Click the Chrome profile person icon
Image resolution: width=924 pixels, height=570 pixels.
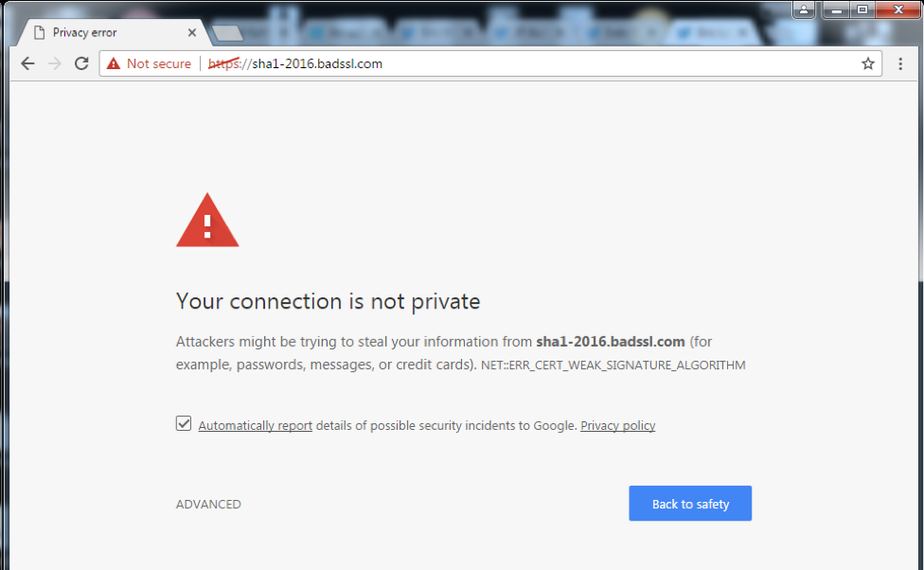(803, 9)
